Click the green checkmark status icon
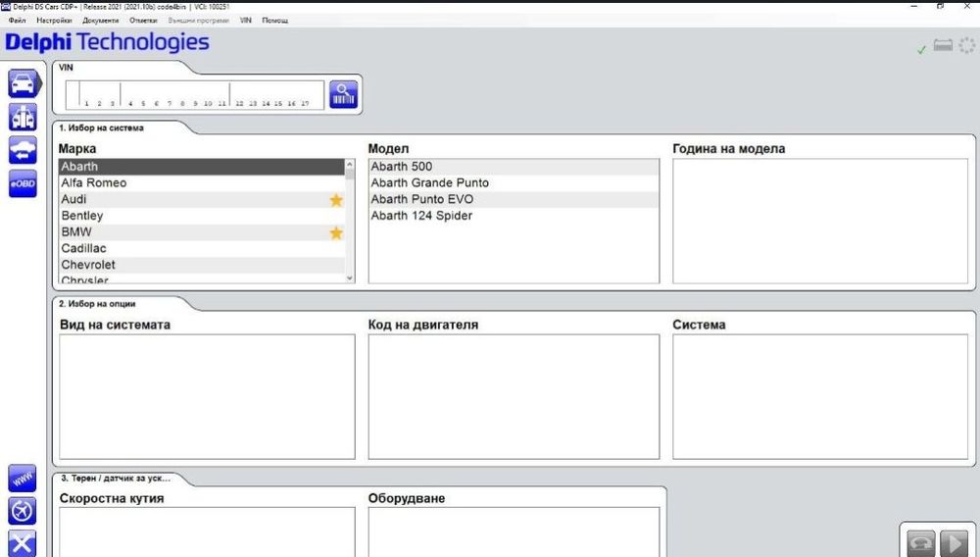 pyautogui.click(x=921, y=49)
